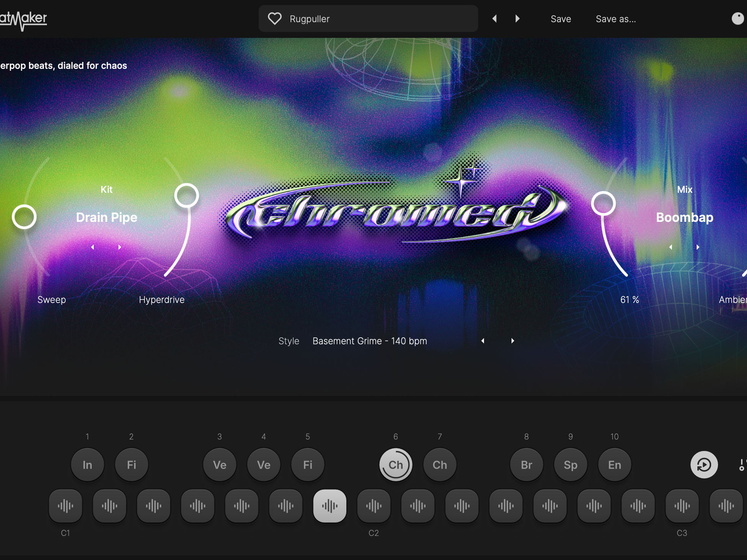Click the round white icon beside Save as
This screenshot has height=560, width=747.
[738, 18]
